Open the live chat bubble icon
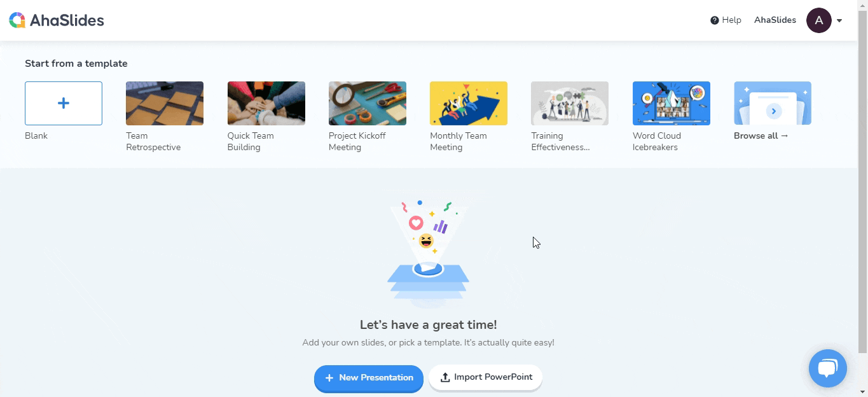868x397 pixels. pyautogui.click(x=828, y=368)
